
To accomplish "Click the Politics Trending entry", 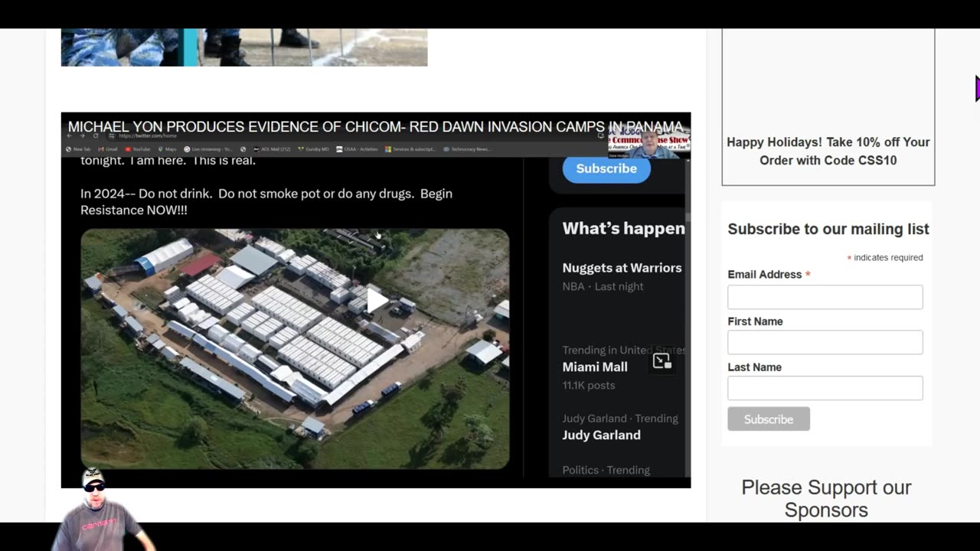I will [x=606, y=470].
